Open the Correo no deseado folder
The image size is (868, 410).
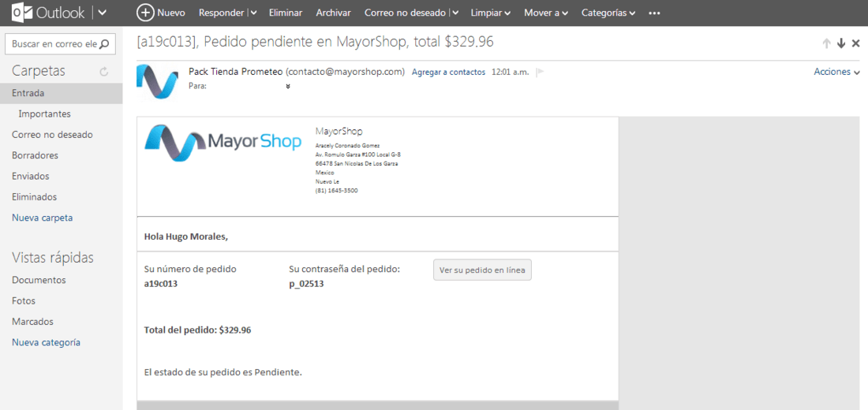coord(52,135)
